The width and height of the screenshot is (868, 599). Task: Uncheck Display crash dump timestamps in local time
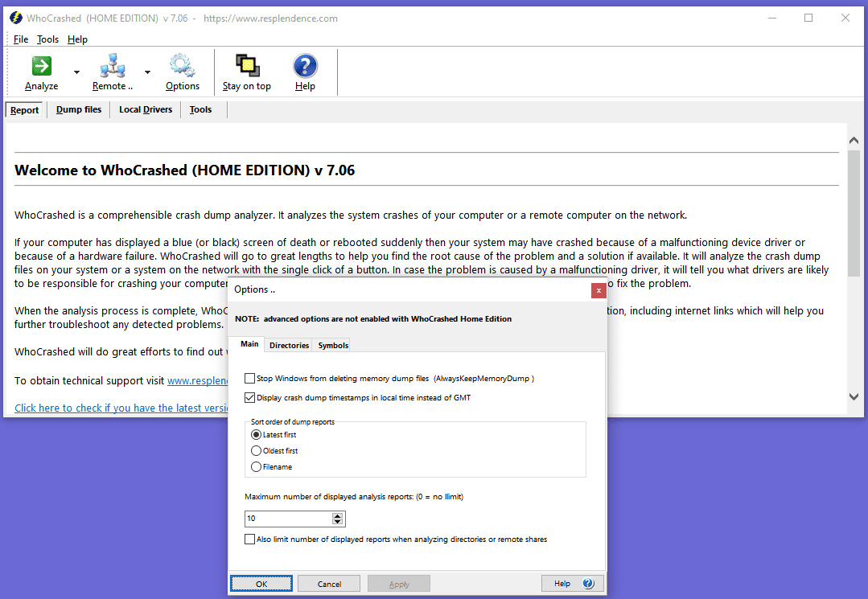(249, 398)
